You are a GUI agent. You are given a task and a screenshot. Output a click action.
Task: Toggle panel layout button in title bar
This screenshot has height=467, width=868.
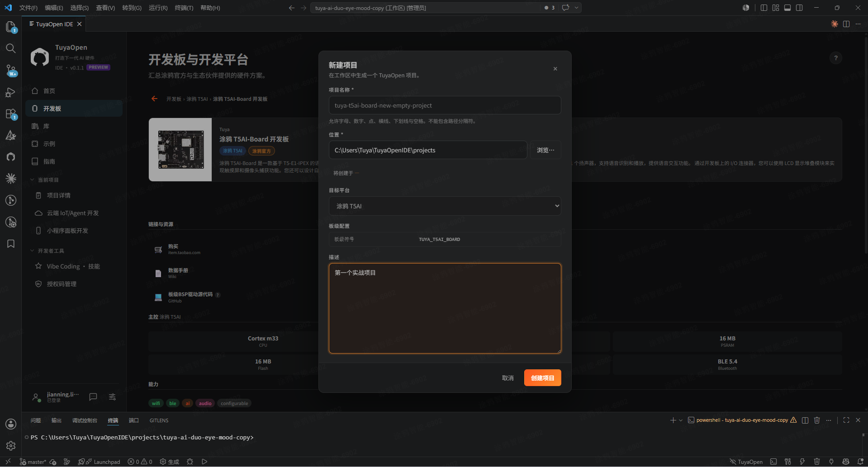787,8
